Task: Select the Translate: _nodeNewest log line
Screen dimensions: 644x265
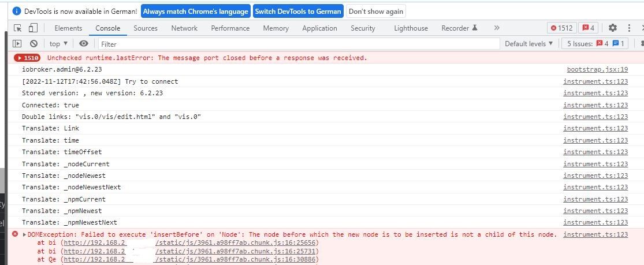Action: coord(64,176)
